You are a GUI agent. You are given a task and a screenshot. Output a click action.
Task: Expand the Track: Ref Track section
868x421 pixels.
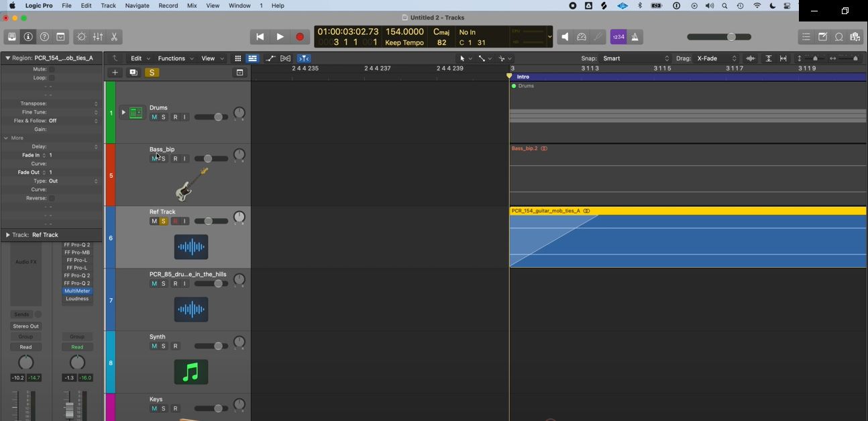[x=7, y=235]
